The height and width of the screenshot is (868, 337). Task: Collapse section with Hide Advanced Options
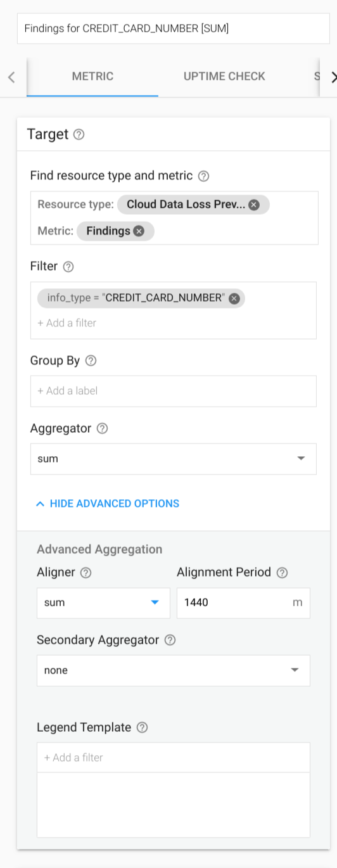tap(108, 504)
